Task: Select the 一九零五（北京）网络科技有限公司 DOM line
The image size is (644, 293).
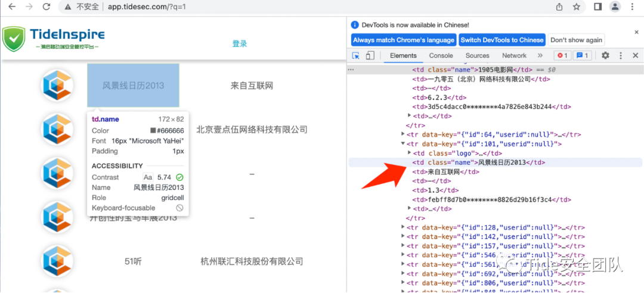Action: pos(481,79)
